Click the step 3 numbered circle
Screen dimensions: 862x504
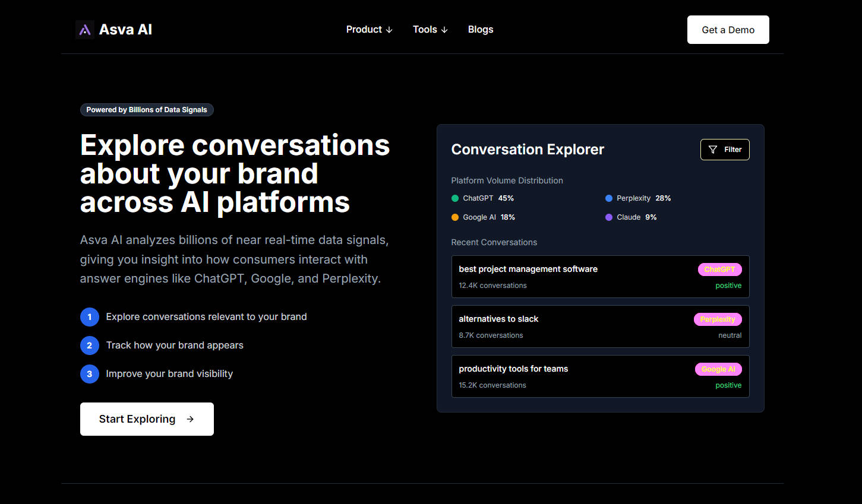(x=90, y=374)
